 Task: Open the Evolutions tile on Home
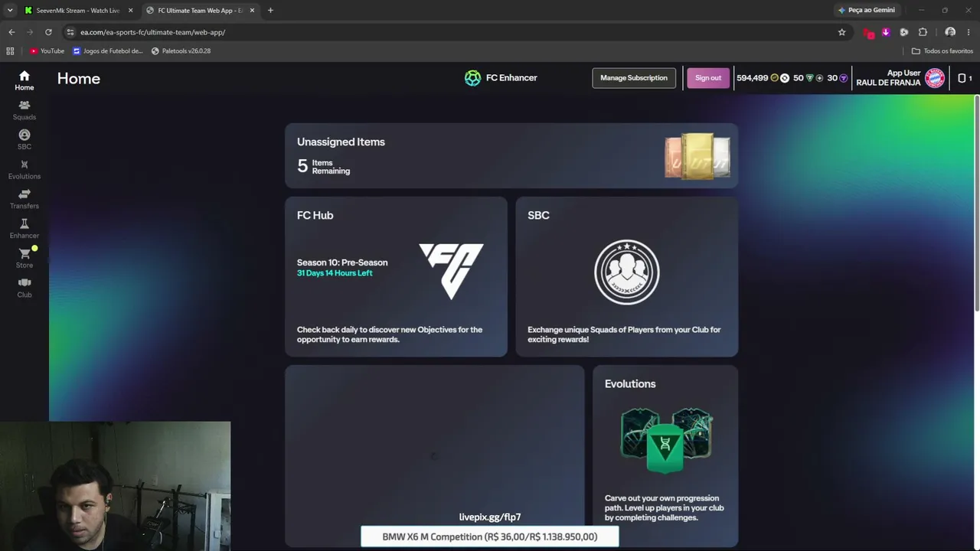coord(665,455)
